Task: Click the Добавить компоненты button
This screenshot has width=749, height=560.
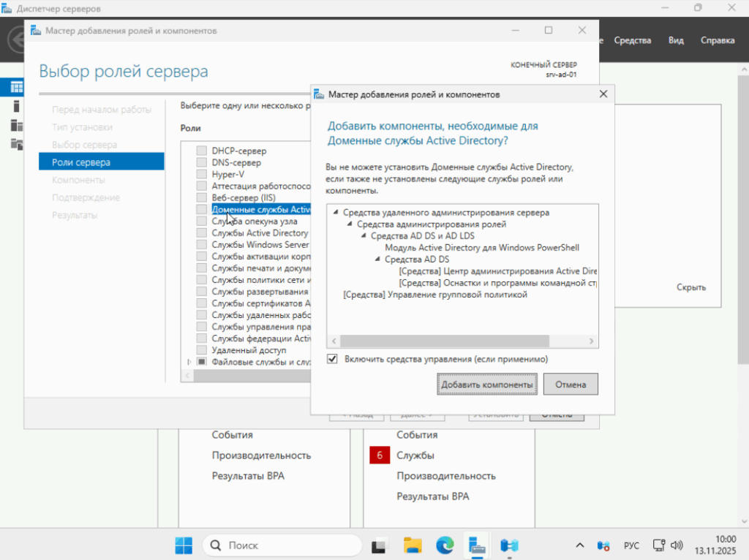Action: pos(486,385)
